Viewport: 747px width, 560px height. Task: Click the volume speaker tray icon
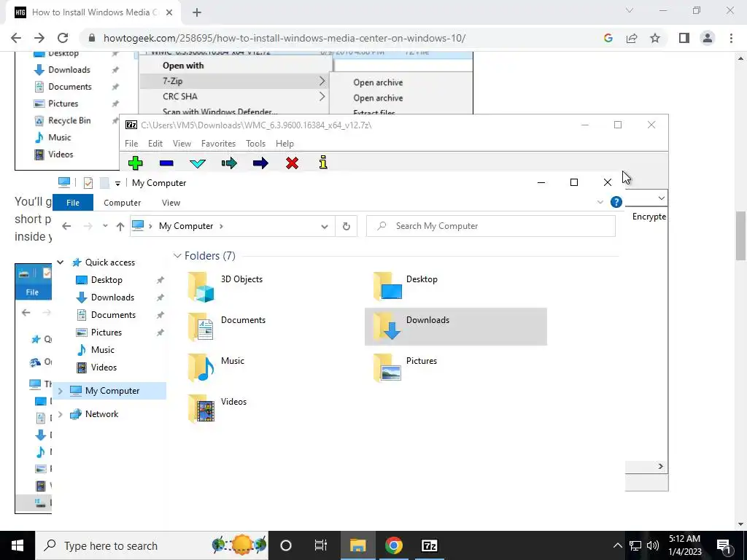coord(653,545)
